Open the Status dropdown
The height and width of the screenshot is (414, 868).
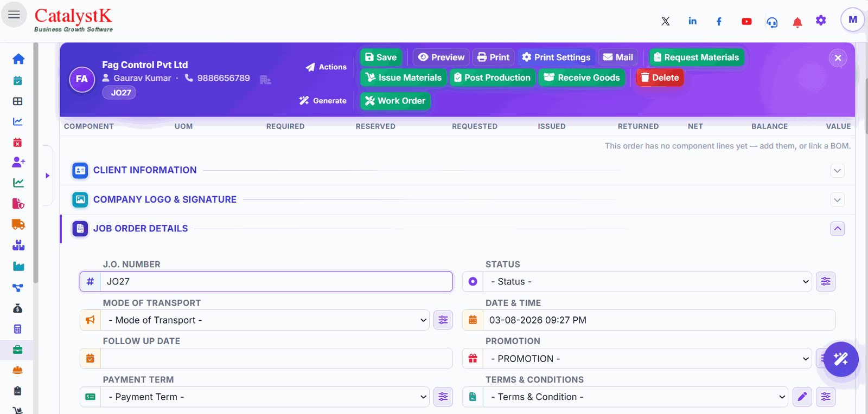647,282
